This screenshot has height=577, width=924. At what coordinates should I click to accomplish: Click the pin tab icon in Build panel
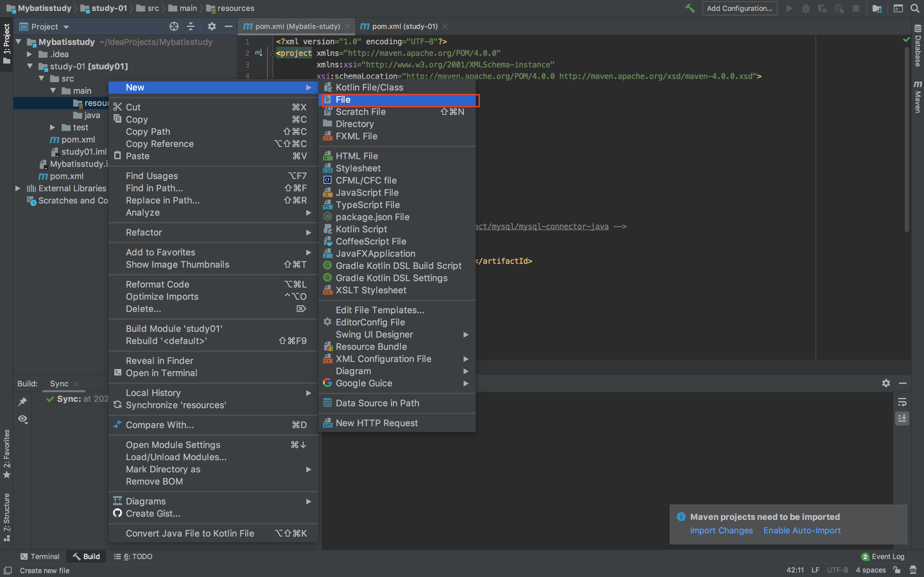[x=22, y=401]
